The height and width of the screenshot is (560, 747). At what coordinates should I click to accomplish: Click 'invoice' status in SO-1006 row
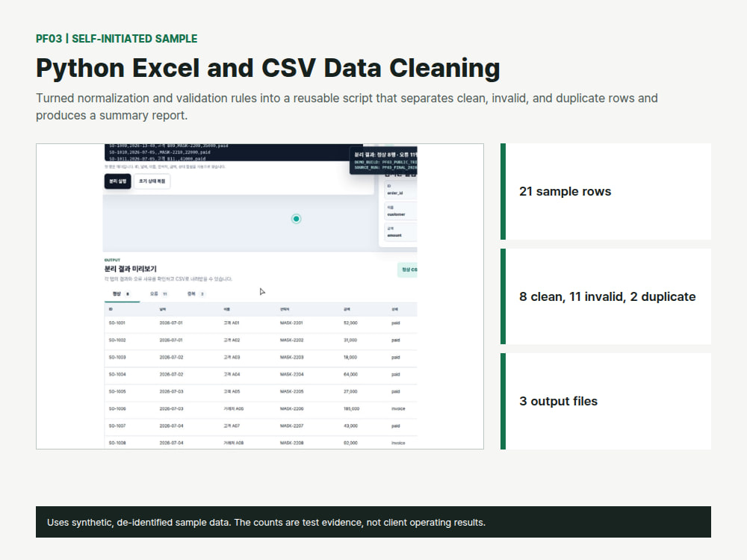[398, 408]
